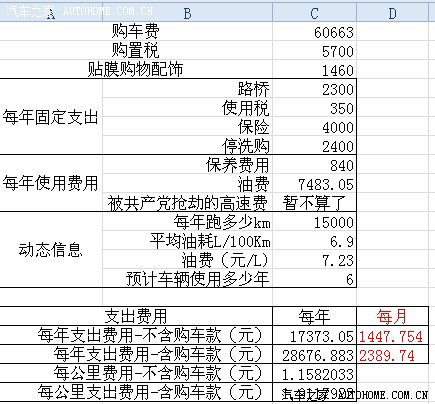Click the 路桥 label cell
Image resolution: width=435 pixels, height=404 pixels.
pos(187,89)
